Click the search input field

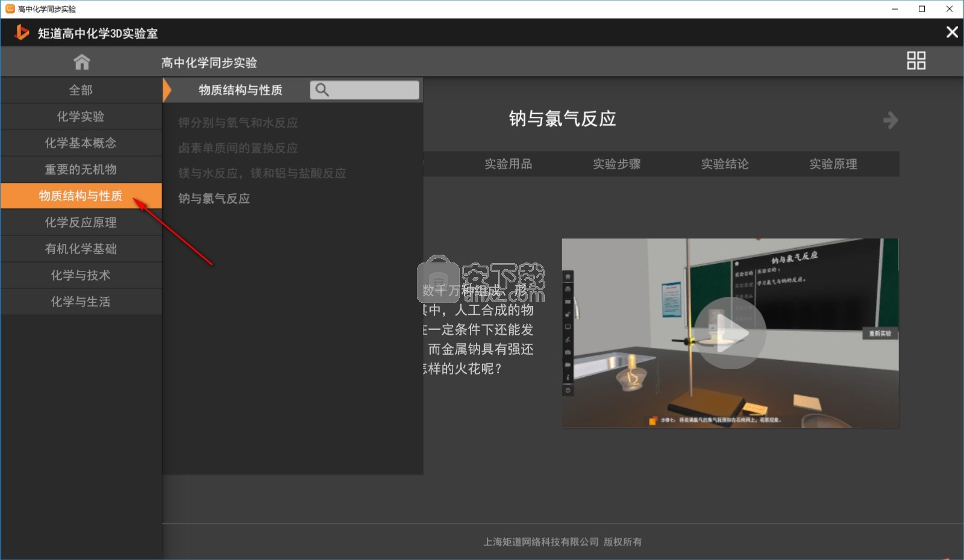pos(365,90)
